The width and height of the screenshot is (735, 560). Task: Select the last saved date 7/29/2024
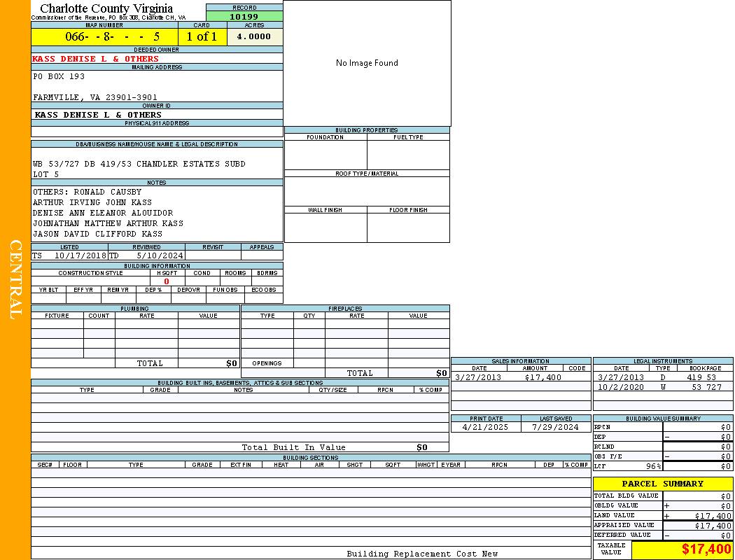pos(555,427)
